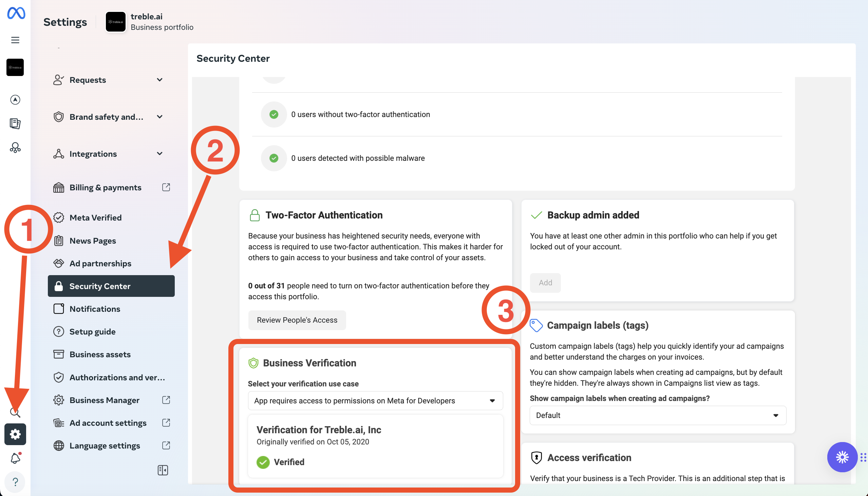Click external link icon beside Ad account settings
This screenshot has width=868, height=496.
coord(166,423)
